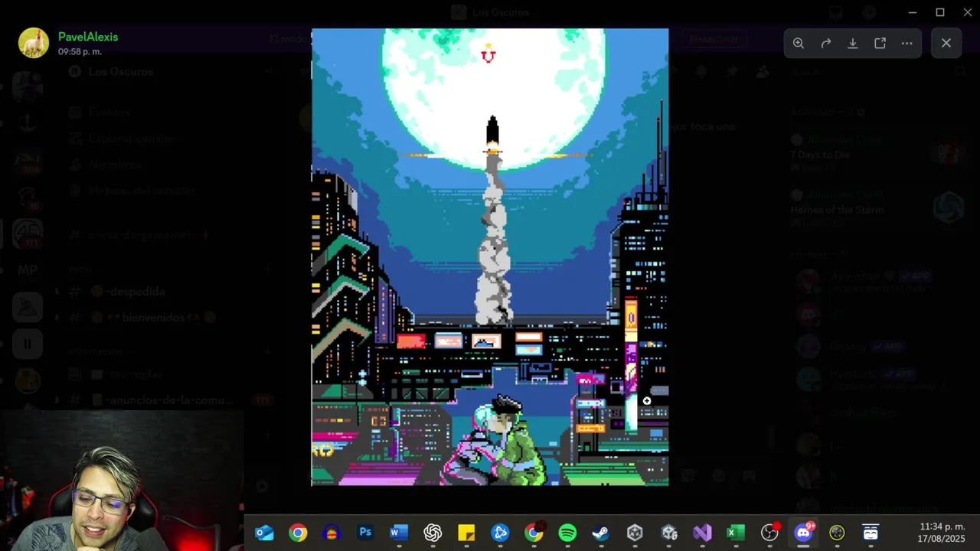This screenshot has height=551, width=980.
Task: Open Visual Studio from the taskbar
Action: click(702, 533)
